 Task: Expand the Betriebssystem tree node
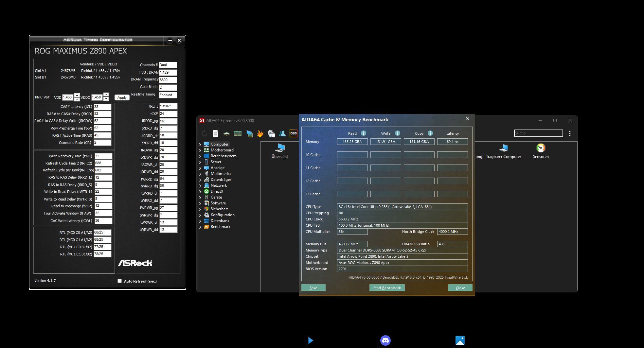[200, 156]
